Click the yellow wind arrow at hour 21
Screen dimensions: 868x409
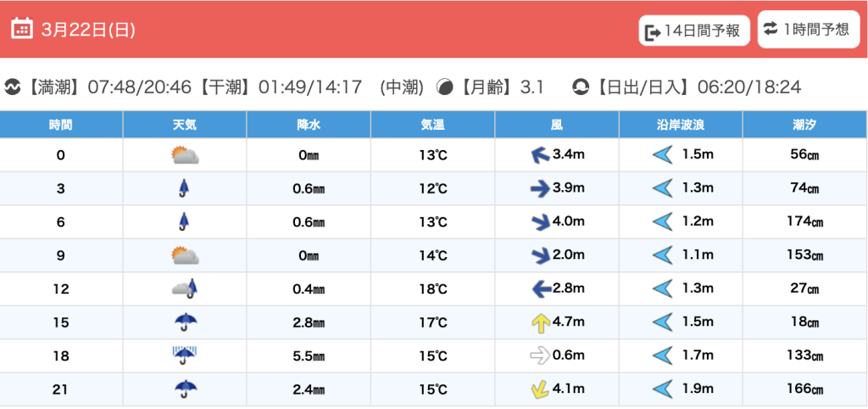(x=540, y=389)
